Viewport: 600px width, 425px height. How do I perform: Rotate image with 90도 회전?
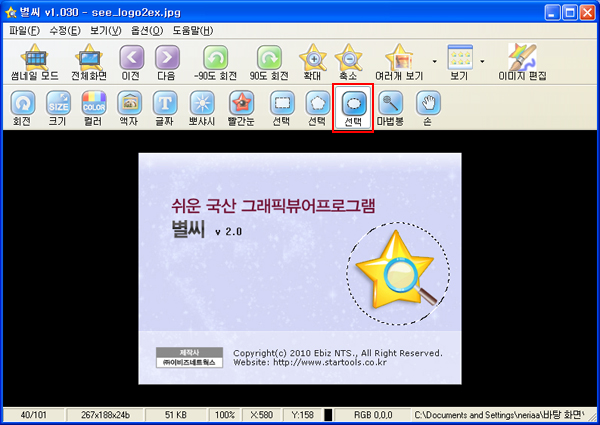point(269,62)
